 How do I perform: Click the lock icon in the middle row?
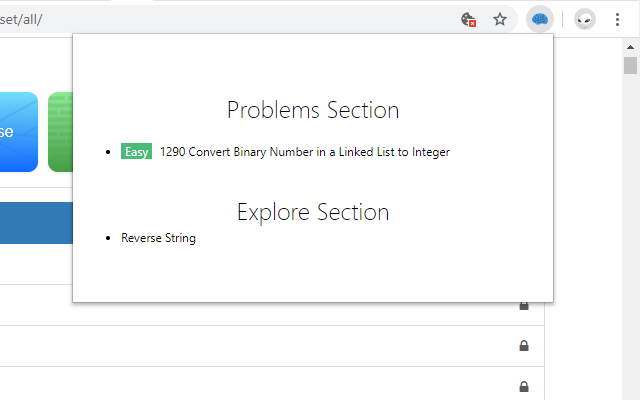click(524, 346)
